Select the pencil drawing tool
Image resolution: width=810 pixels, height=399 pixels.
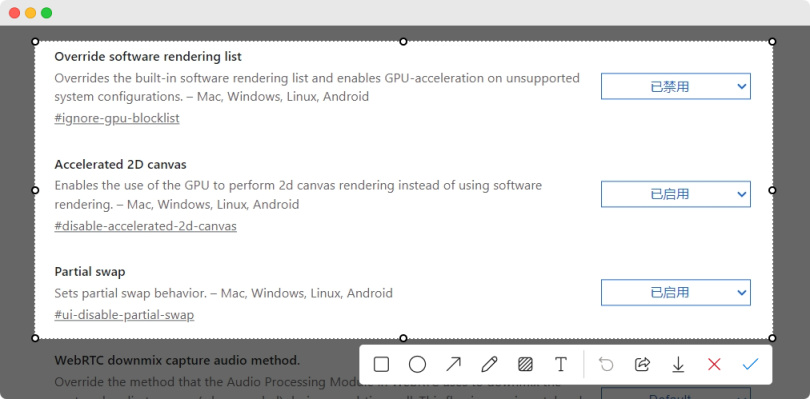[489, 365]
